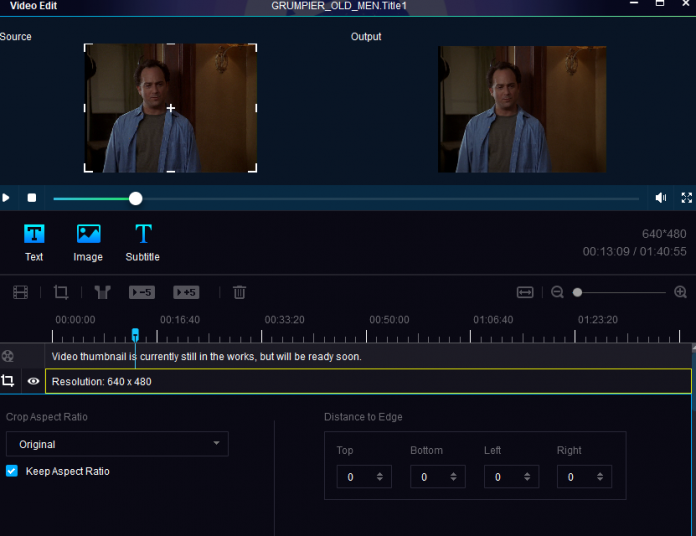Toggle crop track visibility eye
Viewport: 696px width, 536px height.
click(x=33, y=381)
